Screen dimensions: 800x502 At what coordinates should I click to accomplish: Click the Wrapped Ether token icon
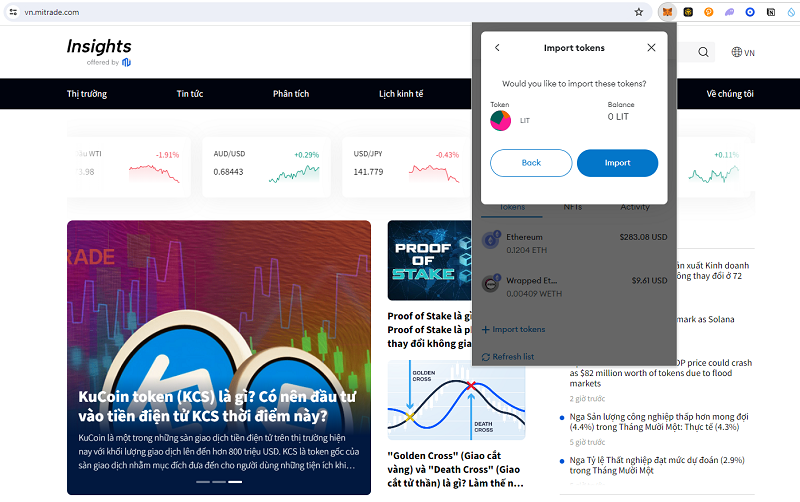coord(491,284)
